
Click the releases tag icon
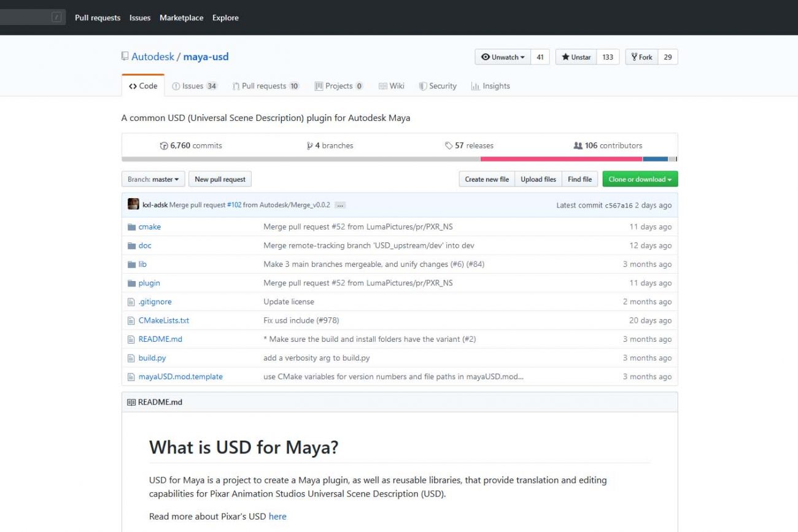[449, 145]
